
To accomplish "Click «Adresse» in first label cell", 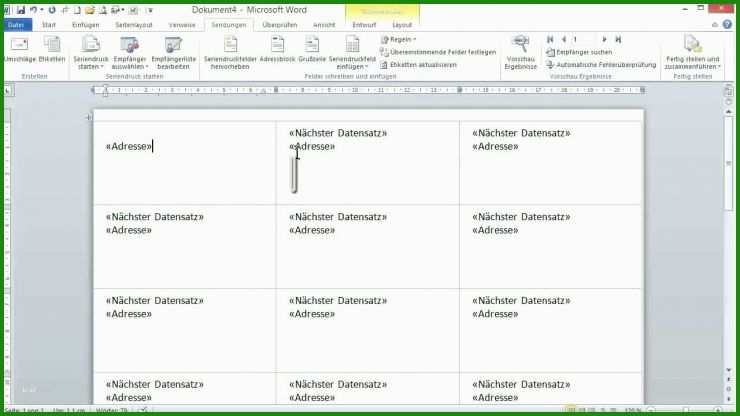I will pyautogui.click(x=129, y=146).
